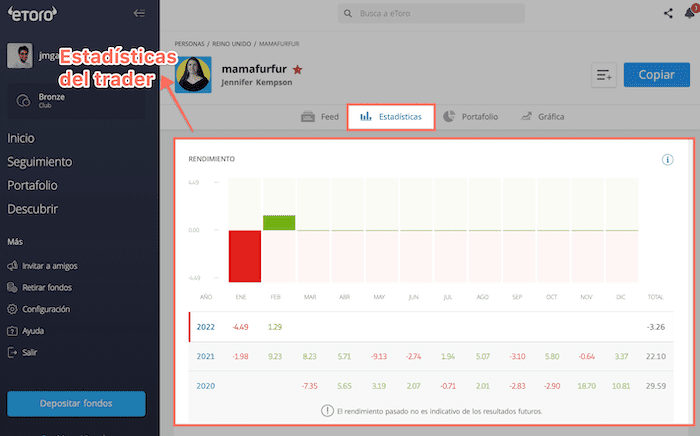The image size is (700, 436).
Task: Collapse the sidebar with the arrow icon
Action: tap(139, 13)
